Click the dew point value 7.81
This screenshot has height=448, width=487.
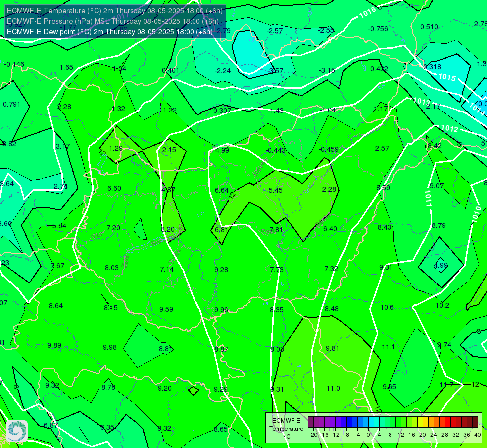276,230
